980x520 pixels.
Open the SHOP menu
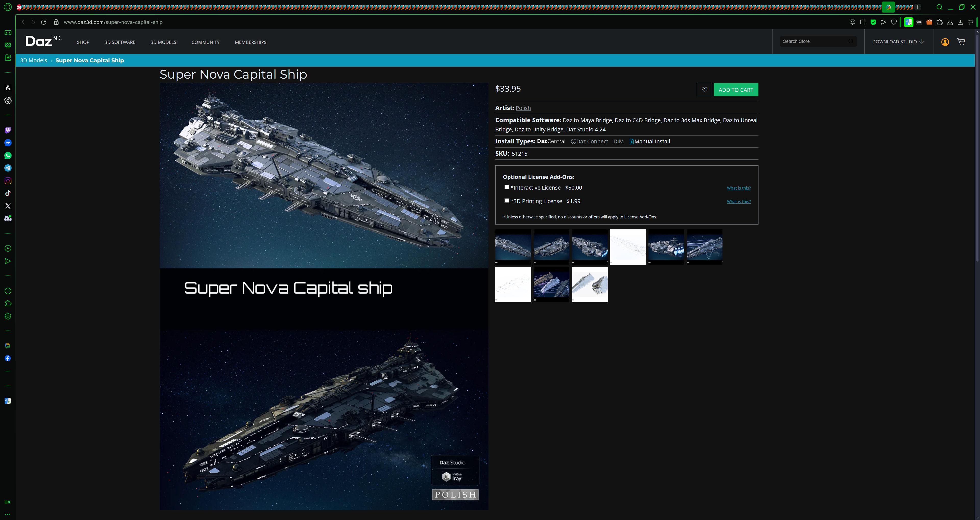click(x=83, y=42)
